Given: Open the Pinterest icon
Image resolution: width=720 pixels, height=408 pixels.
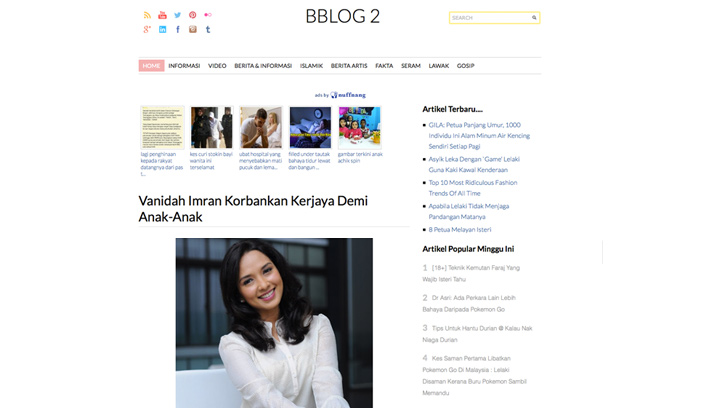Looking at the screenshot, I should [x=192, y=15].
